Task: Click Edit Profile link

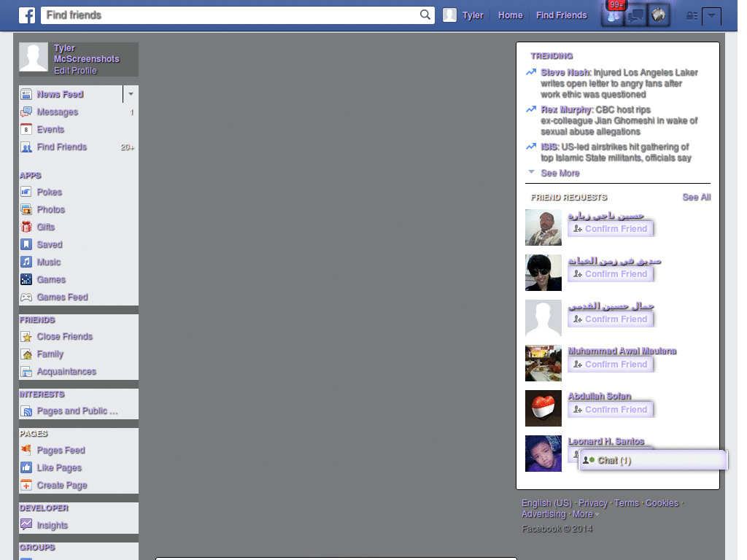Action: pyautogui.click(x=75, y=71)
